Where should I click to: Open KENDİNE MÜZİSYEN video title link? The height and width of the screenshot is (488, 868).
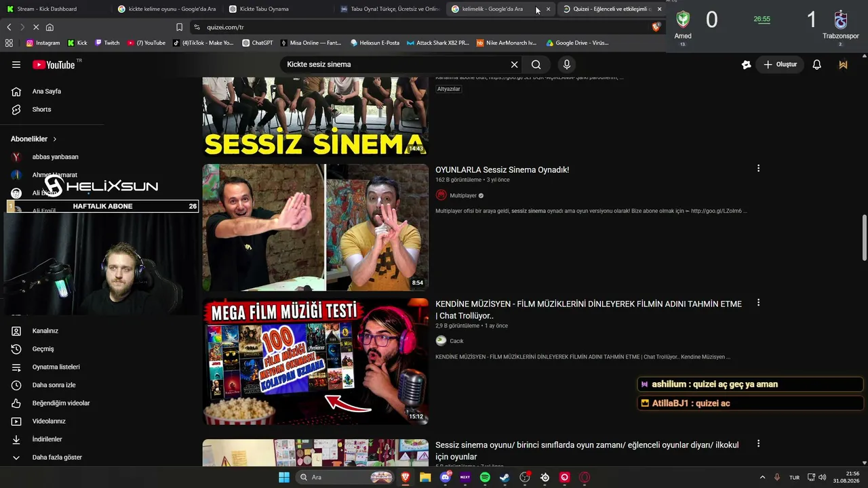pyautogui.click(x=589, y=310)
